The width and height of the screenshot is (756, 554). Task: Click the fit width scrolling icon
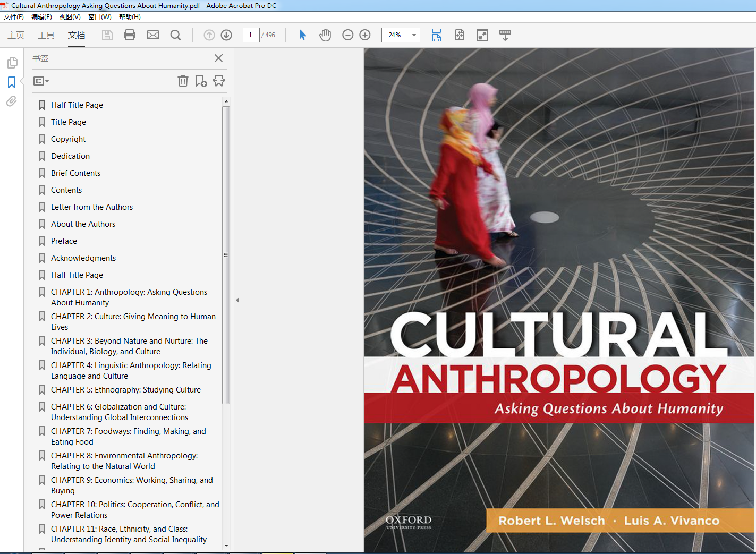tap(436, 35)
